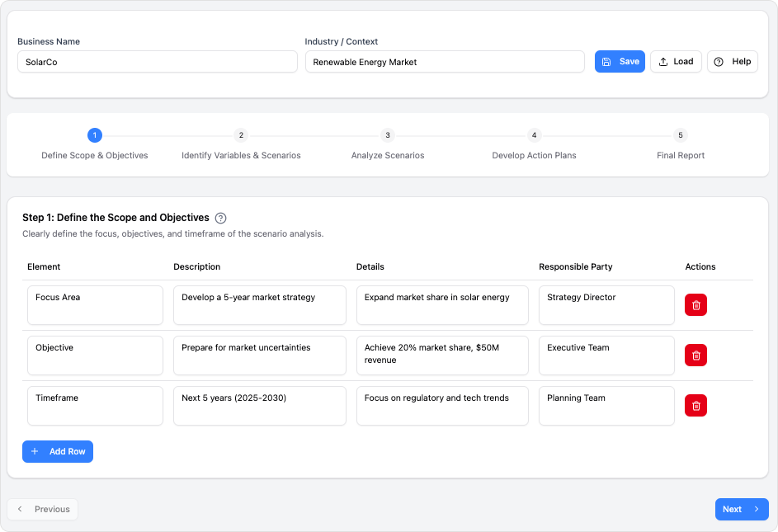
Task: Edit the Industry / Context field
Action: pos(445,62)
